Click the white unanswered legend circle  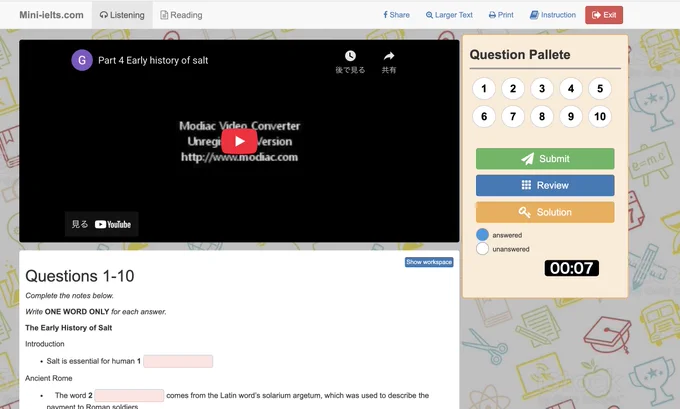(x=482, y=249)
